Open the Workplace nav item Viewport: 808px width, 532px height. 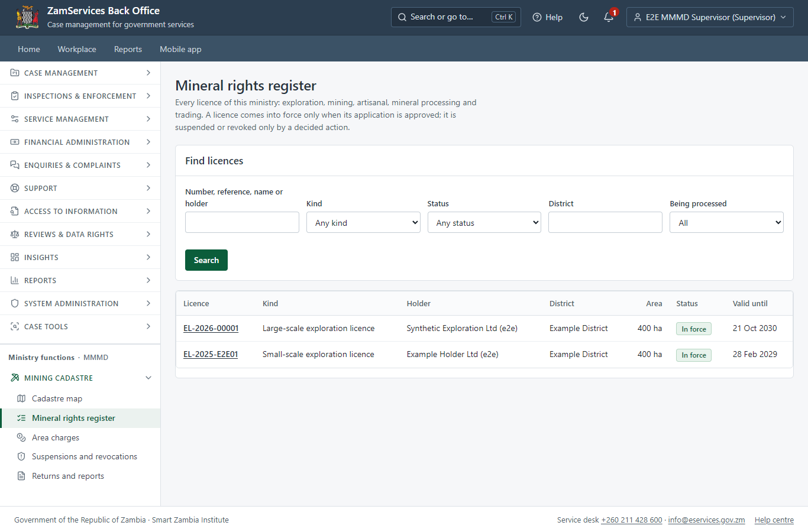pos(77,49)
